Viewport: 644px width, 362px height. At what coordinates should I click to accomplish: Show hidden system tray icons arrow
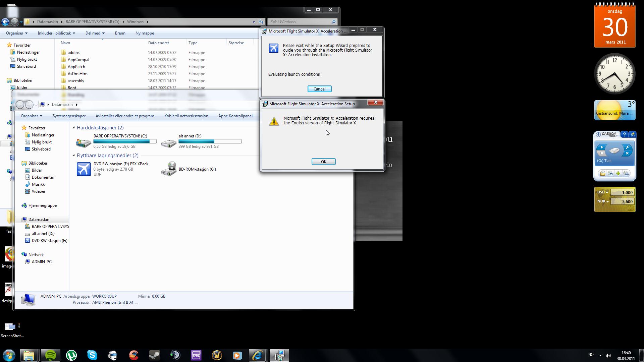point(600,355)
